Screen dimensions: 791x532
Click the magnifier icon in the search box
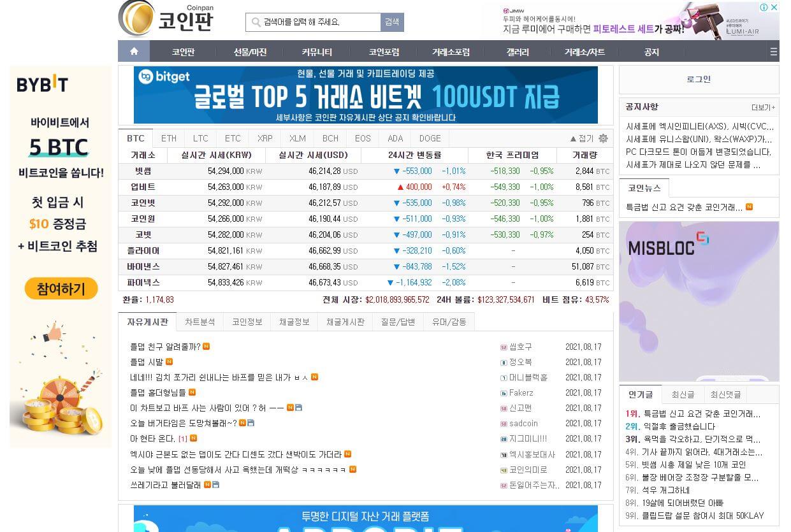tap(255, 22)
